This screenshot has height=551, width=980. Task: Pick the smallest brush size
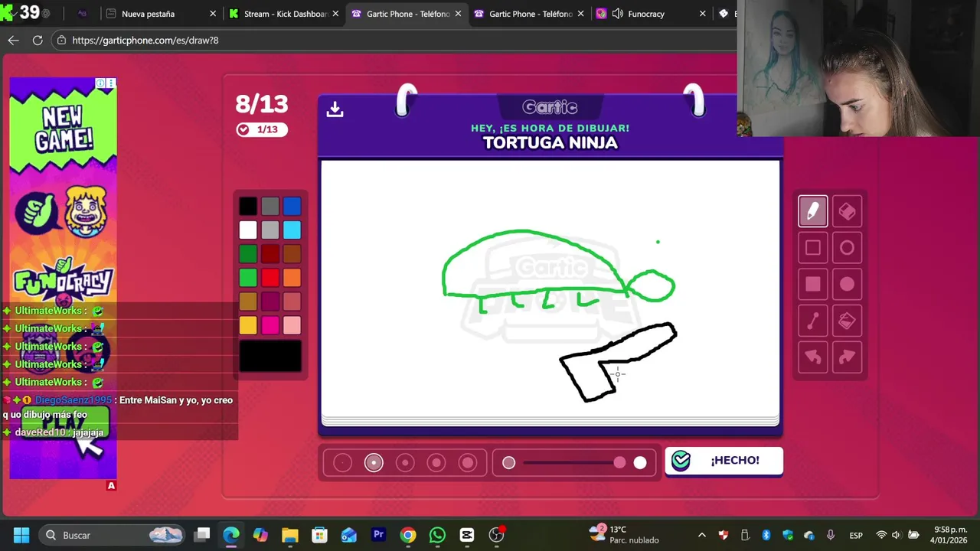342,462
